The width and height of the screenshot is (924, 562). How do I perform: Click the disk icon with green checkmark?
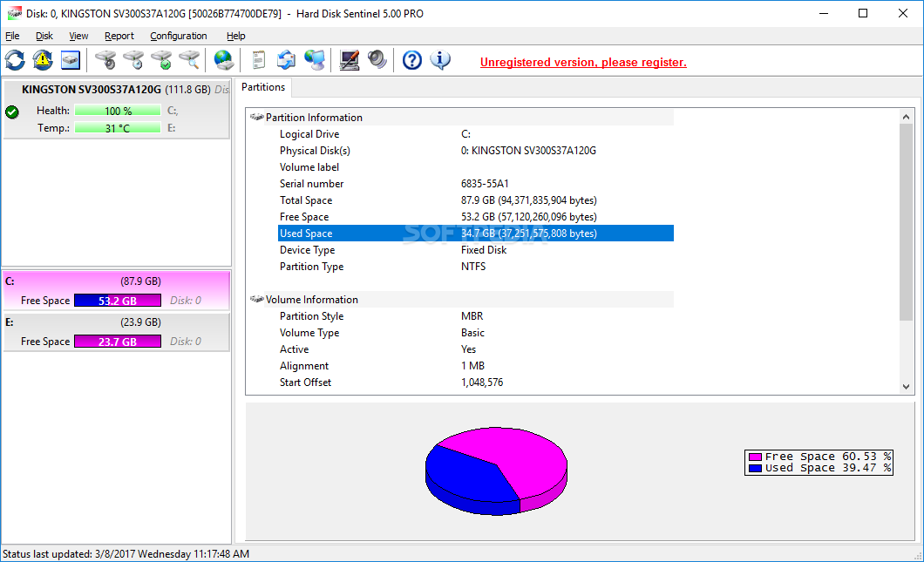coord(161,60)
